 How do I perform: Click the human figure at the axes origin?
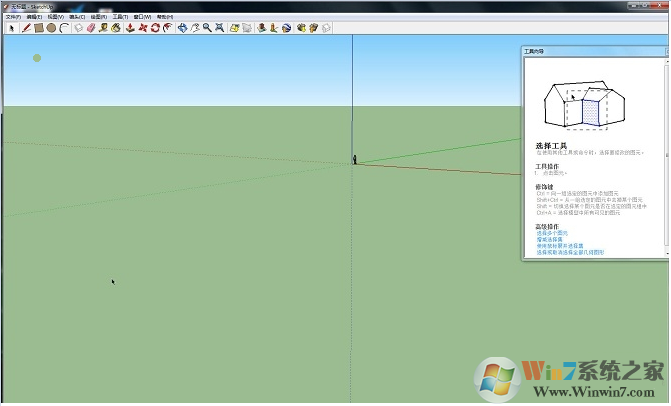[x=354, y=158]
